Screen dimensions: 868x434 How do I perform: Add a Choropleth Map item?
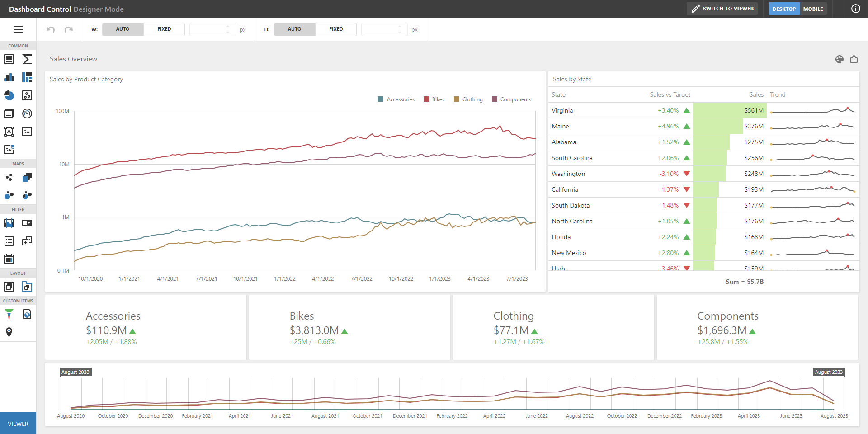coord(27,177)
